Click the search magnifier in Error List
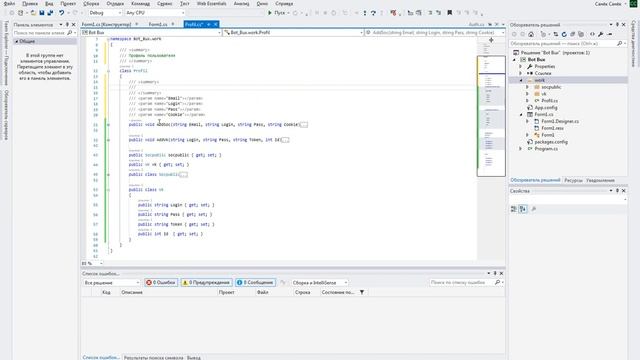Viewport: 640px width, 360px height. (x=498, y=282)
